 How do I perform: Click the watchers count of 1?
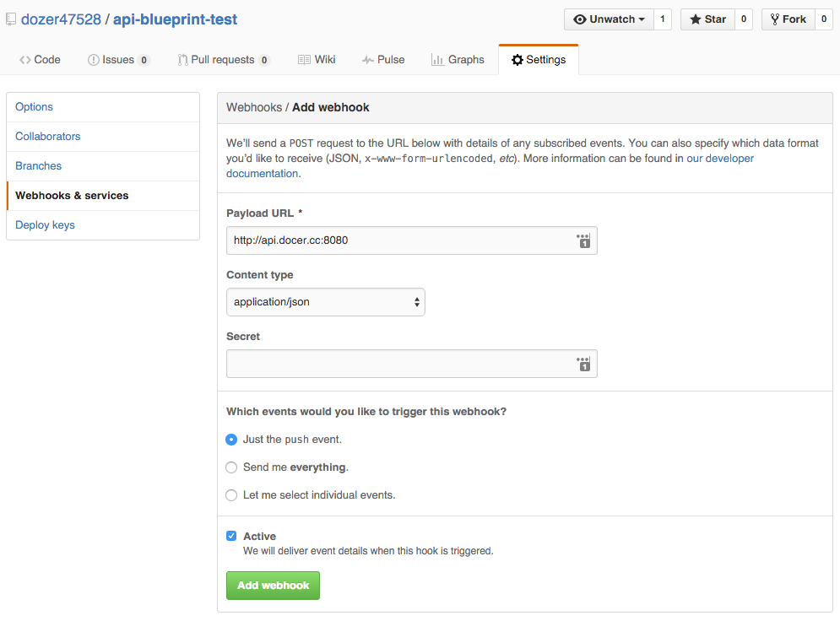click(x=663, y=19)
